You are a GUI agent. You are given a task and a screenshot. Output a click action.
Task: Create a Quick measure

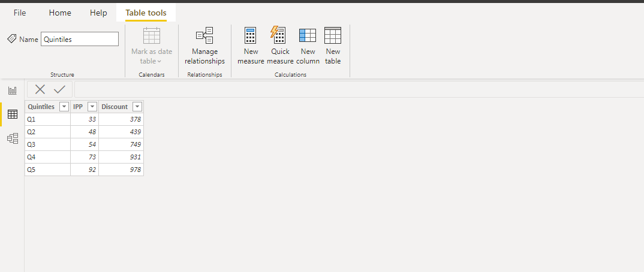click(279, 46)
